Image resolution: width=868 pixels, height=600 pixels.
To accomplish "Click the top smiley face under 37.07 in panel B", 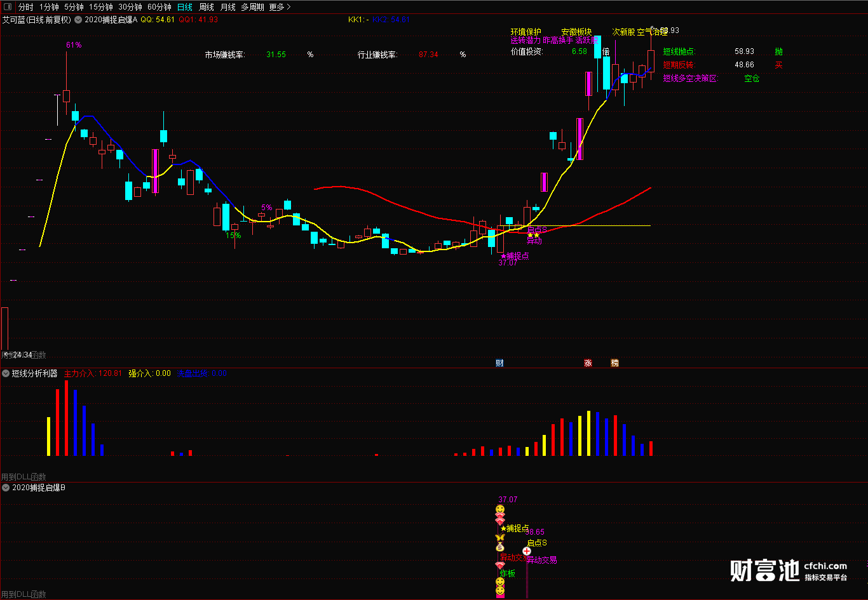I will pos(499,510).
